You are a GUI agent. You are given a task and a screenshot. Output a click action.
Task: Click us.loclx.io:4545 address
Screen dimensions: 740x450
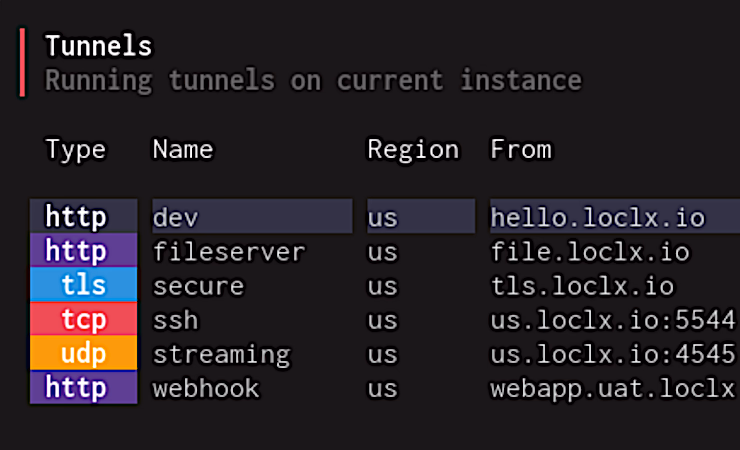pyautogui.click(x=613, y=354)
